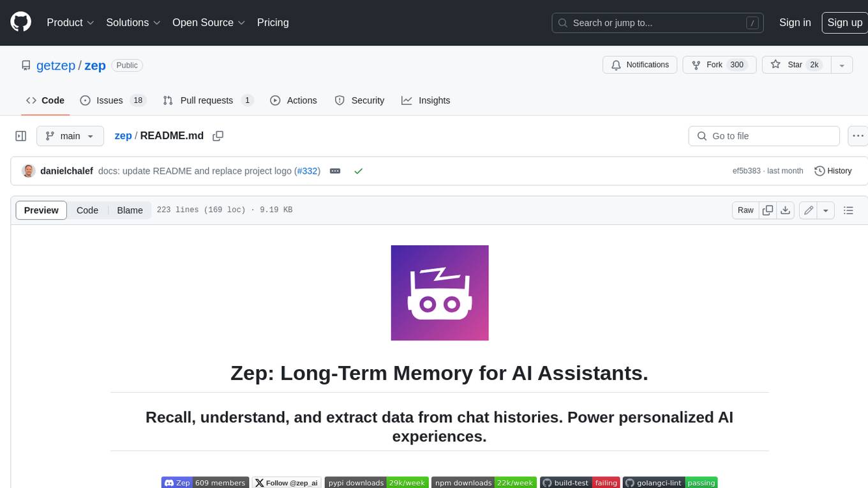
Task: Click the Go to file search field
Action: [764, 136]
